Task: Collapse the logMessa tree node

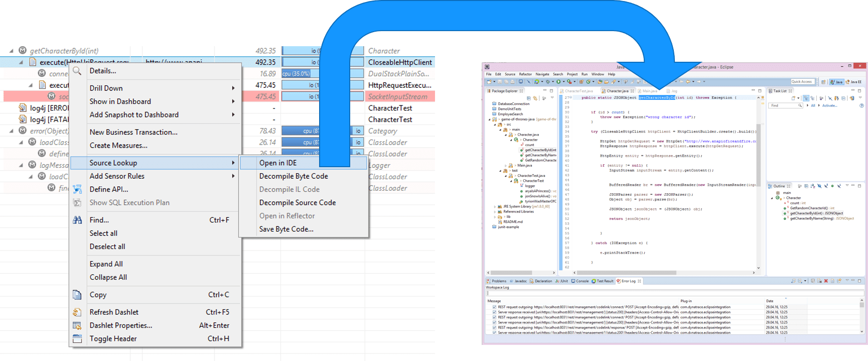Action: (x=21, y=165)
